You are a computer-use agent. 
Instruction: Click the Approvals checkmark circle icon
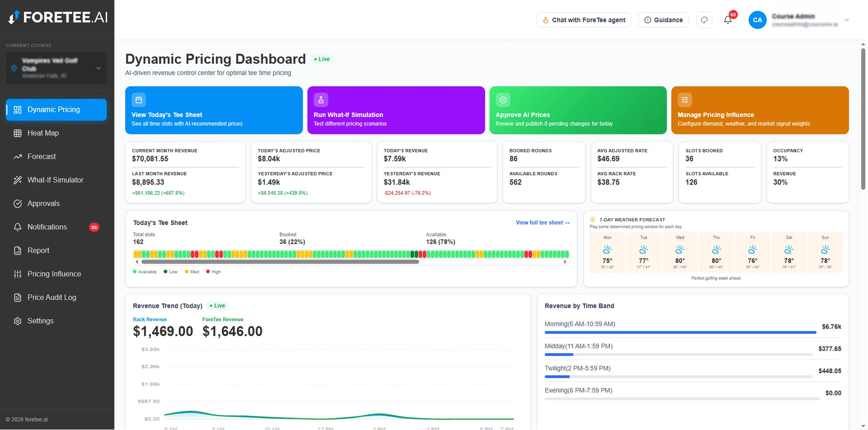coord(17,203)
